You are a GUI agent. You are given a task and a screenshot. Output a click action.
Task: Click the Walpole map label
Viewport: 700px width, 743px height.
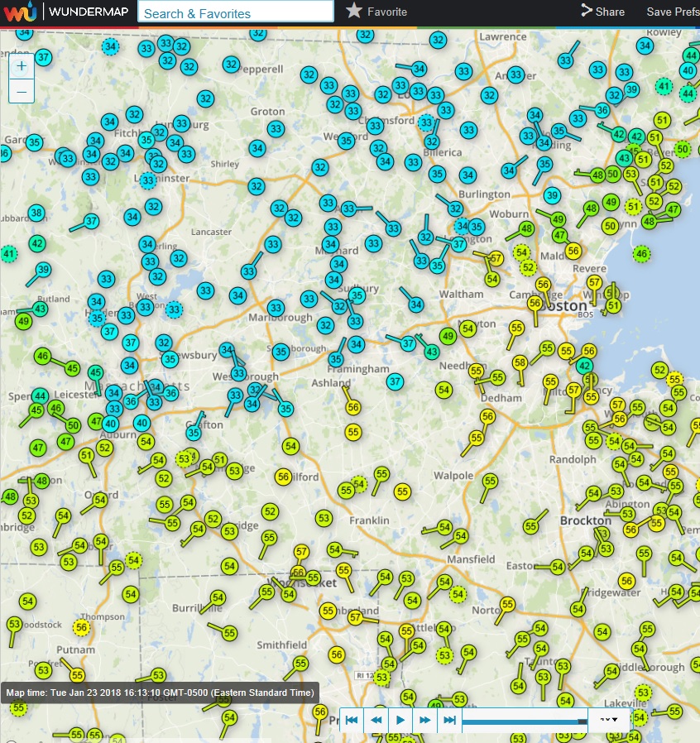[x=453, y=476]
